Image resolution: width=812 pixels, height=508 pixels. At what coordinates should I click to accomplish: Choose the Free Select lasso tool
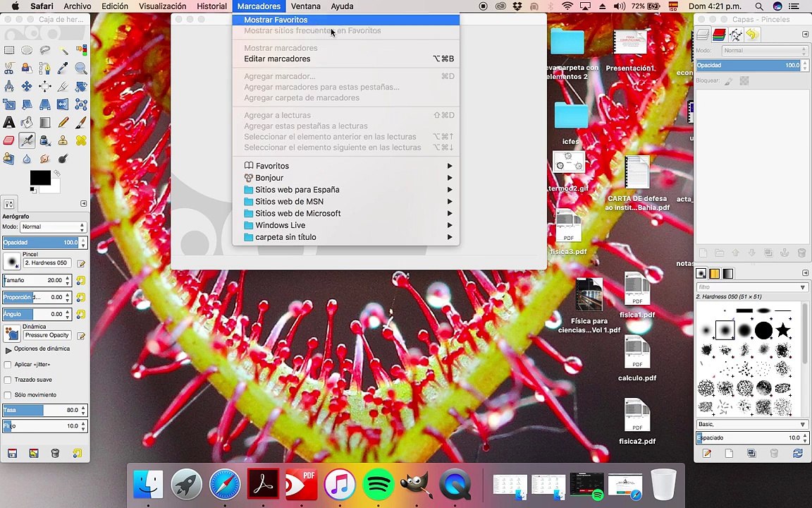45,50
